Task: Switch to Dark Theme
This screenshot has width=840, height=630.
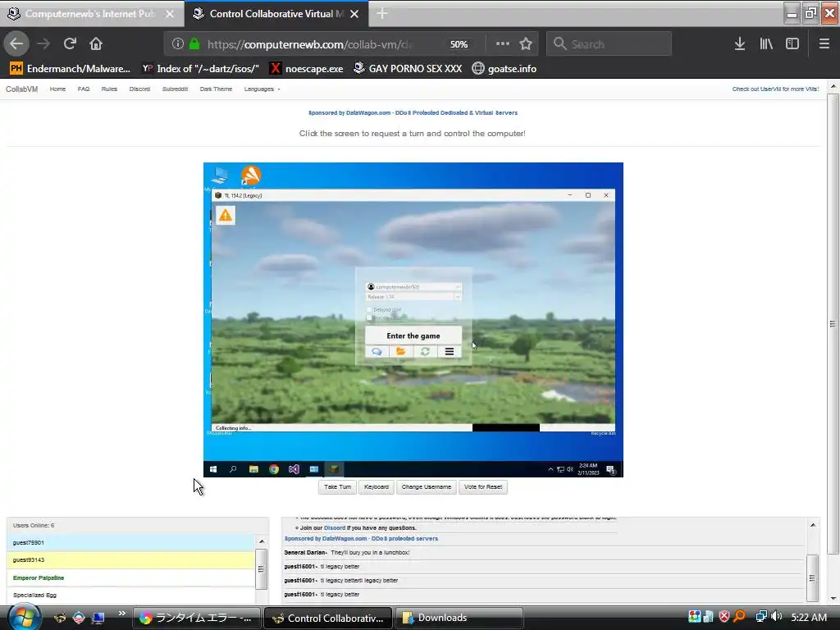Action: [216, 89]
